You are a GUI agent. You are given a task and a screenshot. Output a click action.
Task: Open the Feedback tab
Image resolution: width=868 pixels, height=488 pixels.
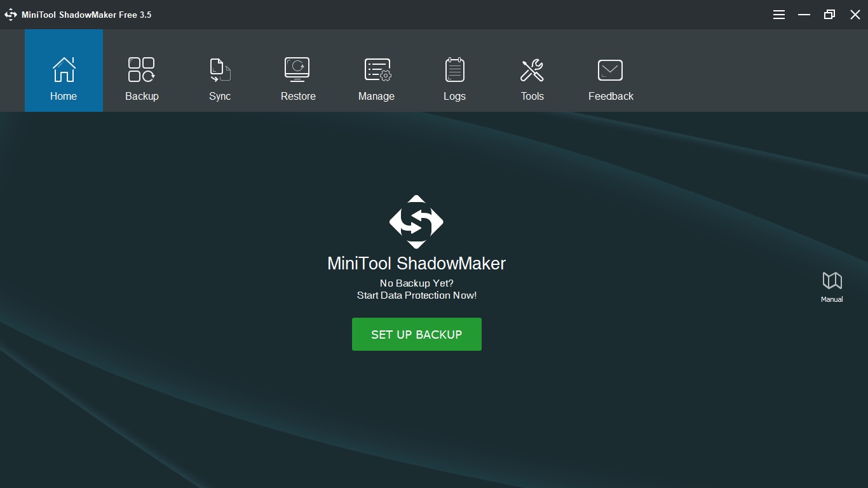coord(611,71)
